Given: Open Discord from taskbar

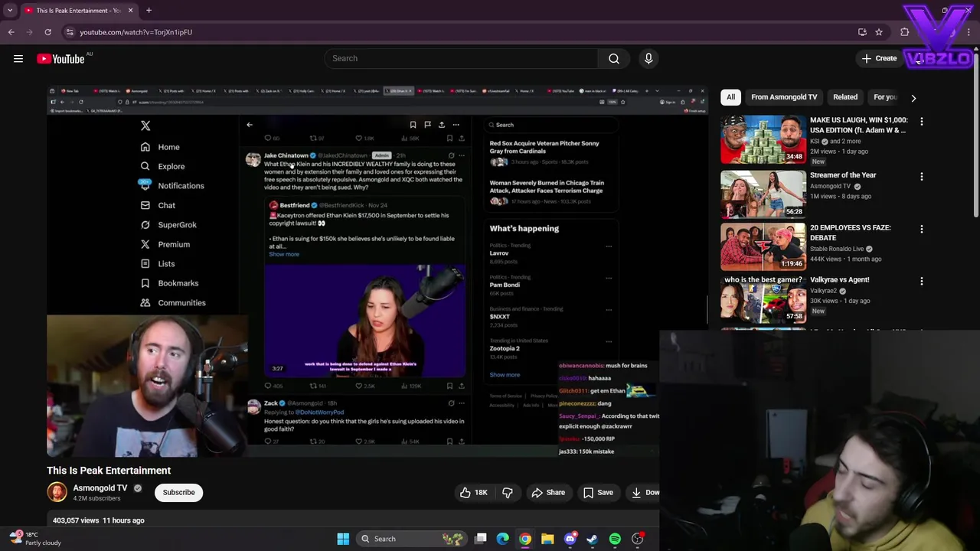Looking at the screenshot, I should click(x=570, y=539).
